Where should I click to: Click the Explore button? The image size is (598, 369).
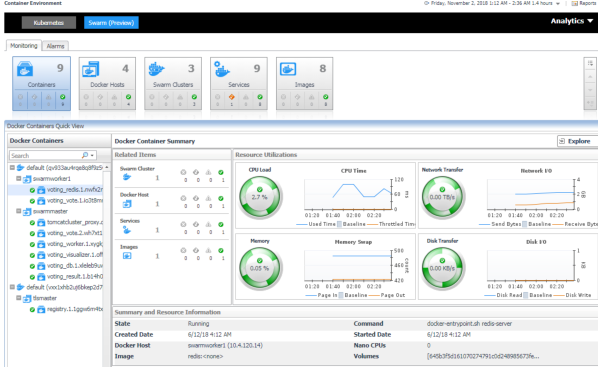pos(577,141)
